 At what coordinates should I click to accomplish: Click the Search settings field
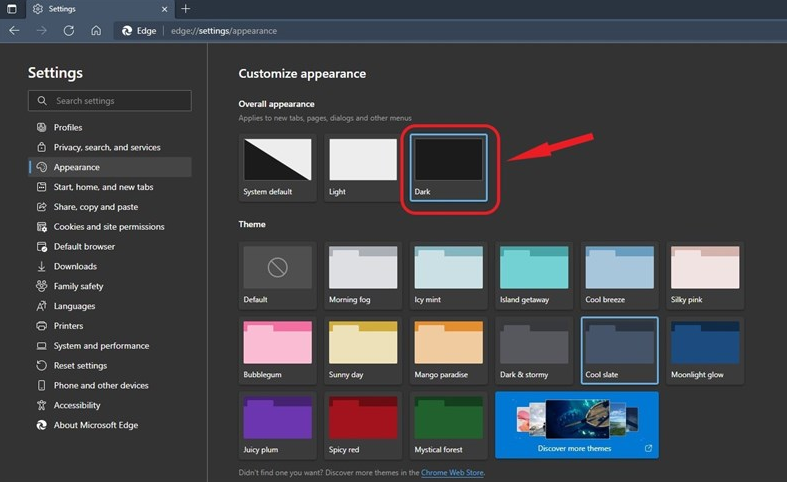(110, 100)
